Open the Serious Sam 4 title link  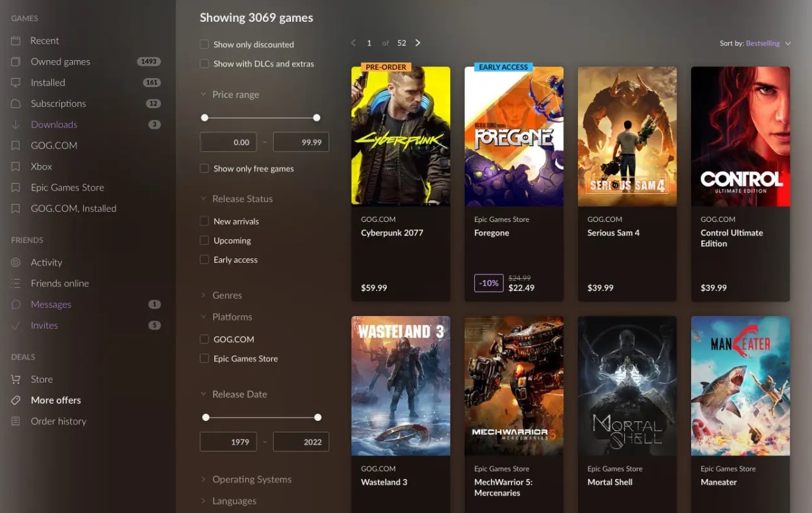click(x=614, y=233)
